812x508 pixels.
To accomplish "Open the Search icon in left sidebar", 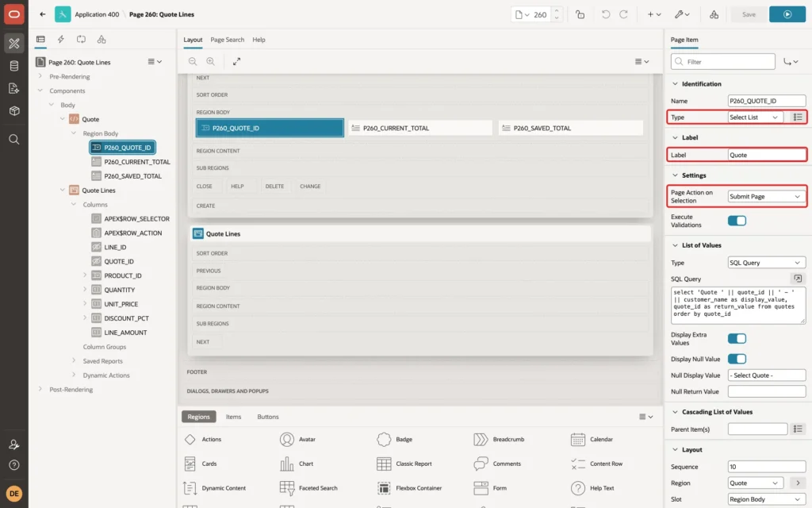I will (x=14, y=140).
